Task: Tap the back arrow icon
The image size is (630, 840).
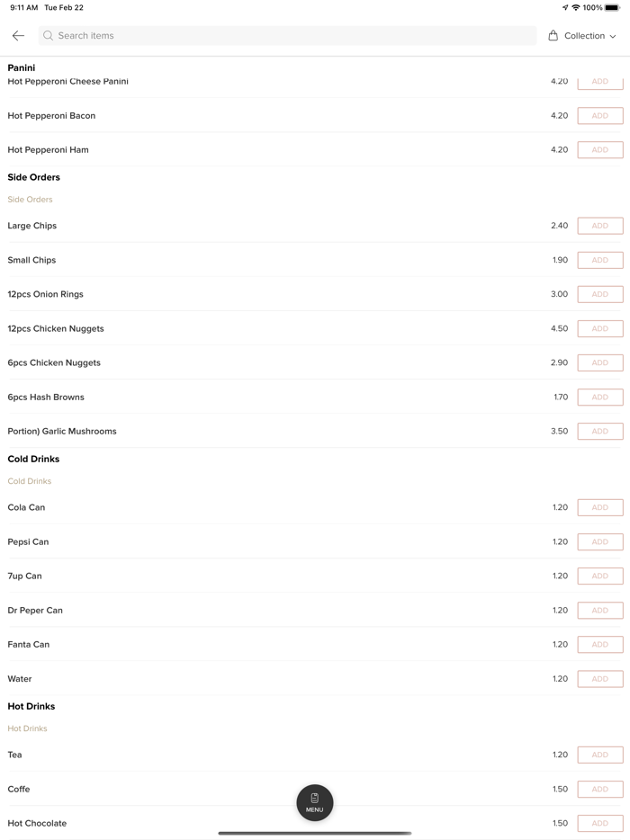Action: click(18, 36)
